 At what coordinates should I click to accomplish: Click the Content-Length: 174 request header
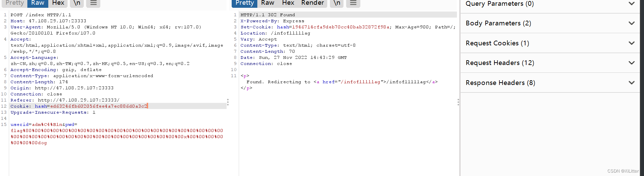[39, 82]
